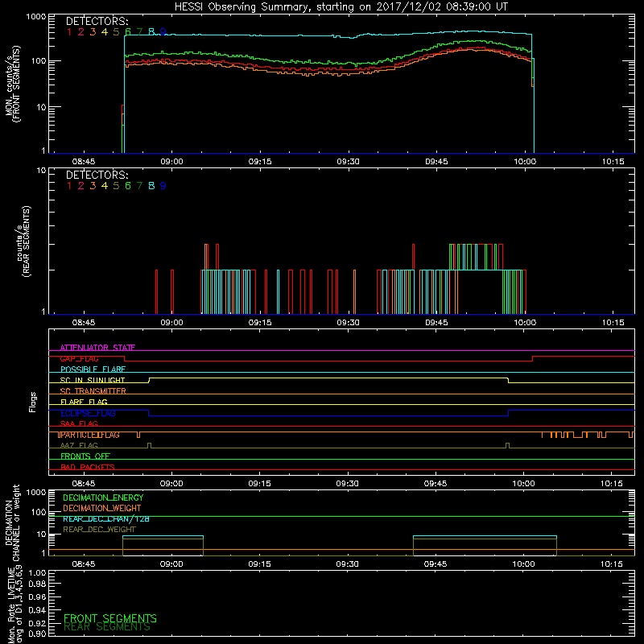The image size is (644, 644).
Task: Click the 08:45 tick label under rear segments plot
Action: [x=84, y=323]
